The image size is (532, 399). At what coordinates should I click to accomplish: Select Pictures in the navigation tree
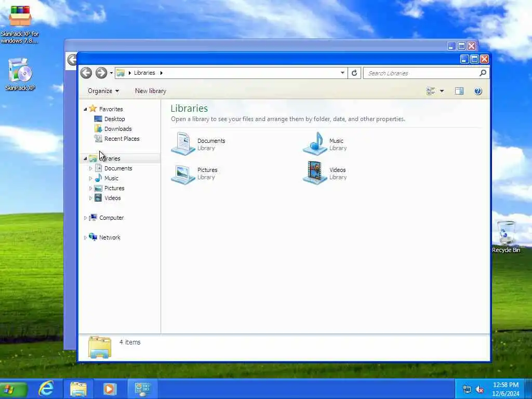coord(114,188)
